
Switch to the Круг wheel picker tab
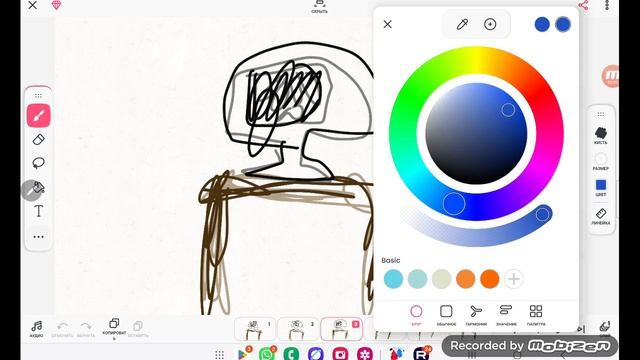pos(416,315)
